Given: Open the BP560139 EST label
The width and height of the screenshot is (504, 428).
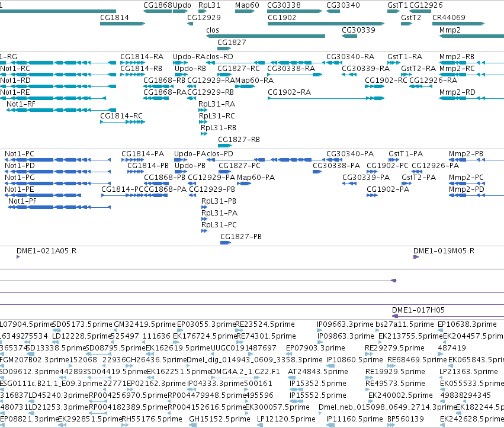Looking at the screenshot, I should tap(405, 419).
